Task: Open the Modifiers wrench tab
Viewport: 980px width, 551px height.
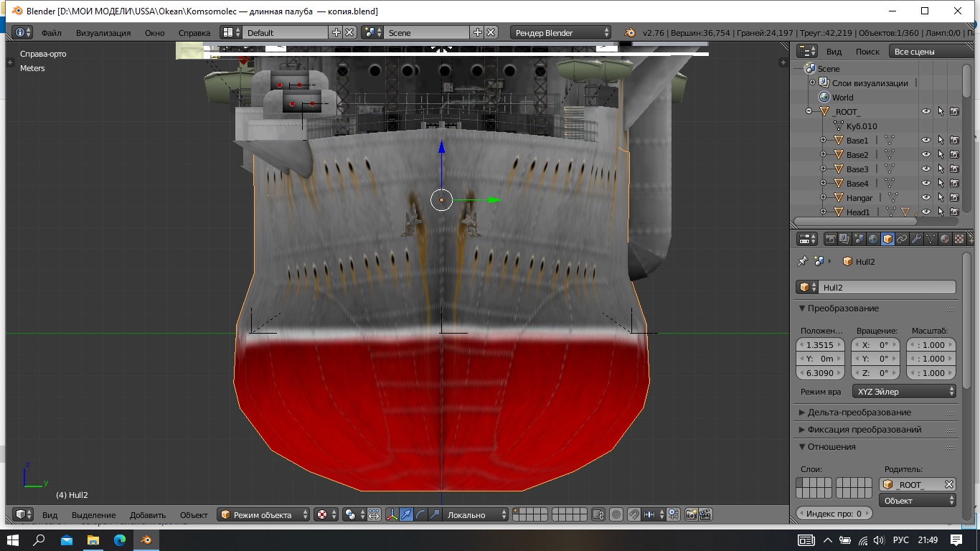Action: tap(916, 239)
